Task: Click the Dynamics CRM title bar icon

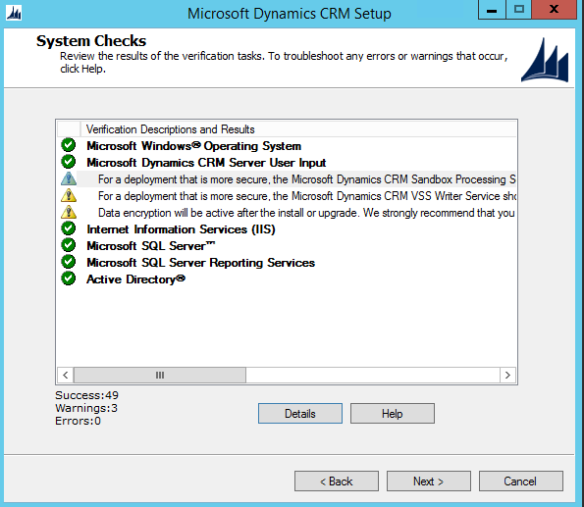Action: click(14, 13)
